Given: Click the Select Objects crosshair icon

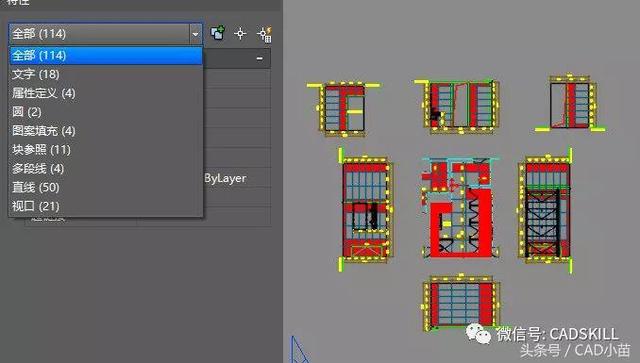Looking at the screenshot, I should [x=240, y=33].
